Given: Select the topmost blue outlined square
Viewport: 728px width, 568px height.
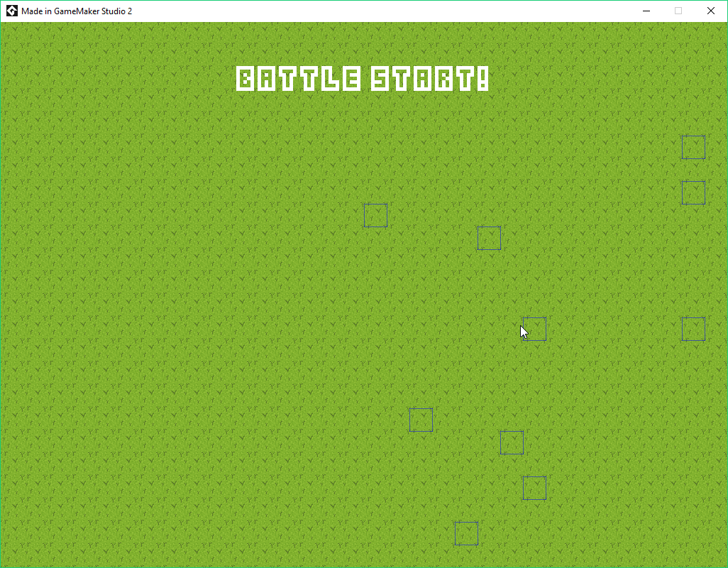Looking at the screenshot, I should coord(694,147).
